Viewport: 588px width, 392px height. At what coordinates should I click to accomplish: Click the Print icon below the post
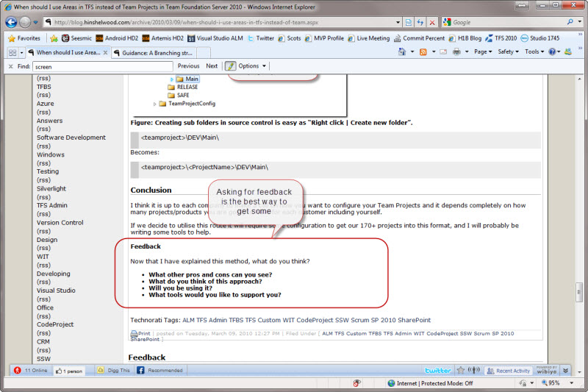140,333
